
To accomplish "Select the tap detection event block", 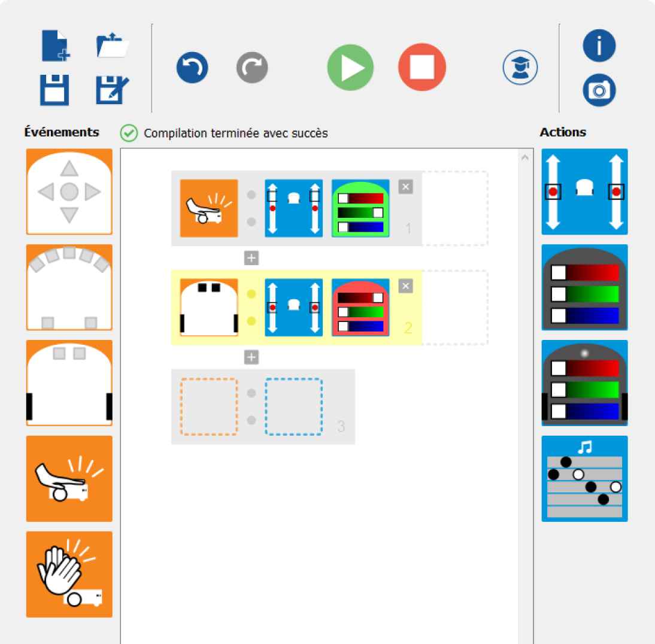I will (x=69, y=479).
